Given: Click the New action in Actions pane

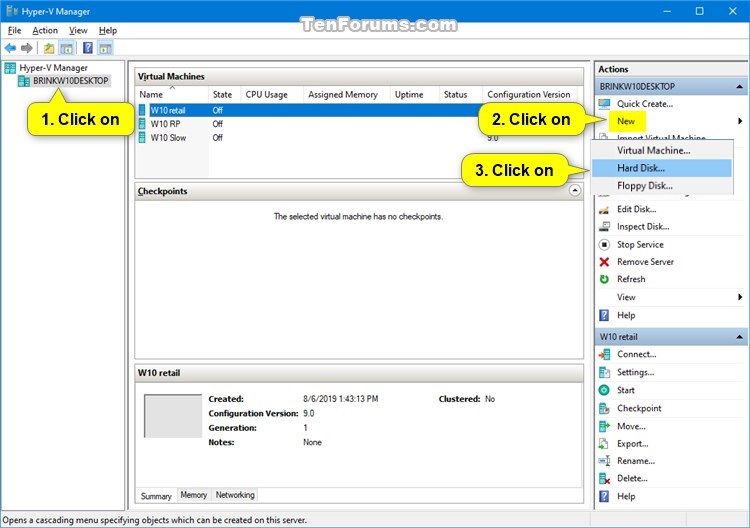Looking at the screenshot, I should point(626,121).
